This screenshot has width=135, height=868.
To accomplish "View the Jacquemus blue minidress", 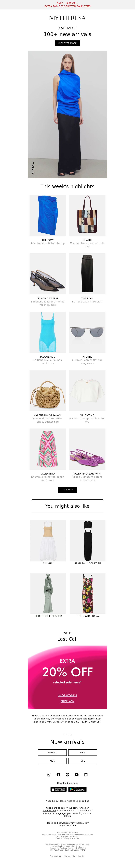I will (x=48, y=332).
